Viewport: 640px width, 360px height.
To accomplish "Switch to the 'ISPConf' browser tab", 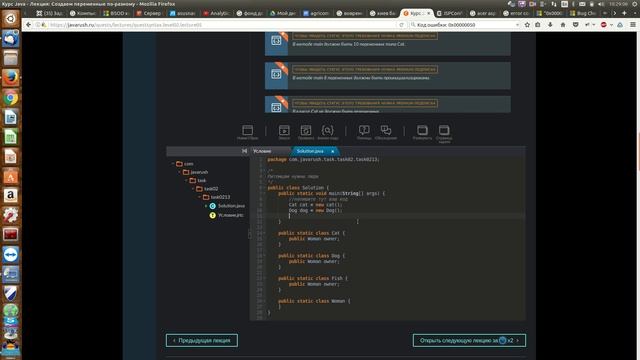I will pyautogui.click(x=449, y=13).
